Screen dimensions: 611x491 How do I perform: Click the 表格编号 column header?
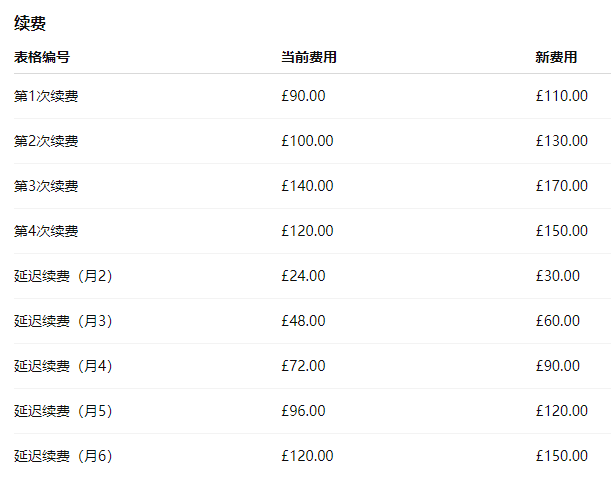click(x=42, y=57)
